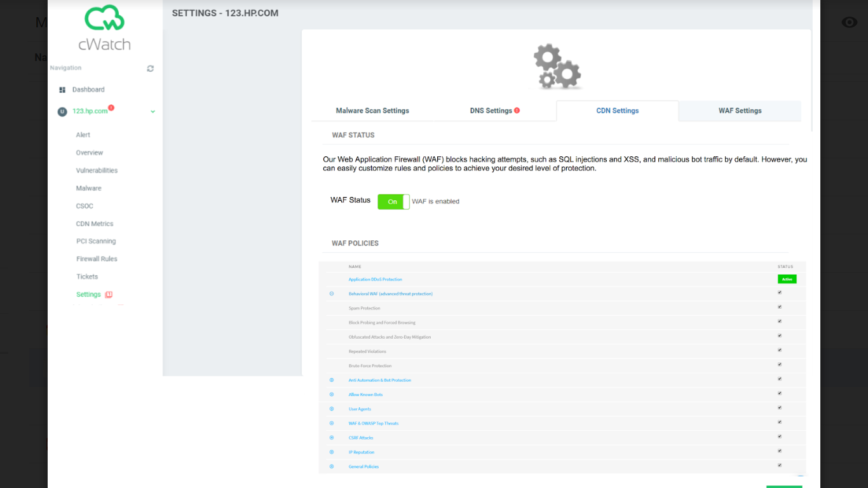Toggle the Brute-Force Protection checkbox
868x488 pixels.
point(780,364)
